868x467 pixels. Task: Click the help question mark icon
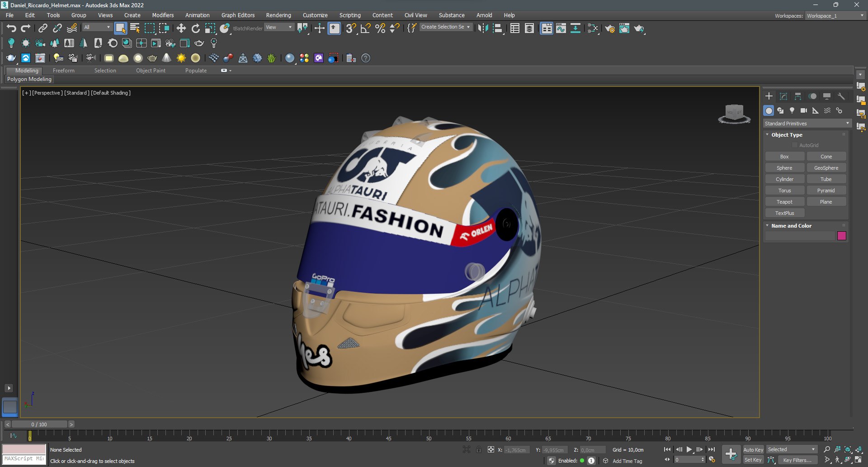(366, 58)
